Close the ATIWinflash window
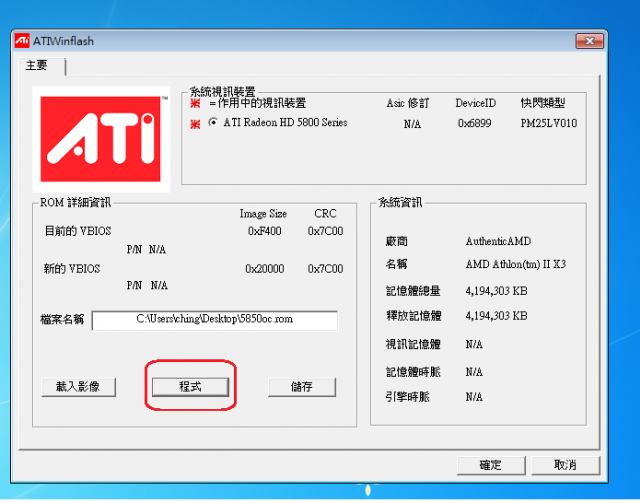 click(589, 41)
